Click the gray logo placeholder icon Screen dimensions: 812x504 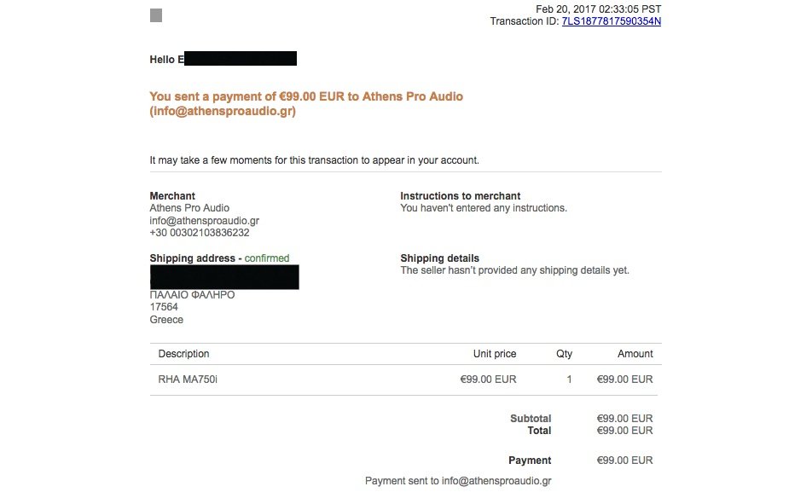tap(156, 14)
